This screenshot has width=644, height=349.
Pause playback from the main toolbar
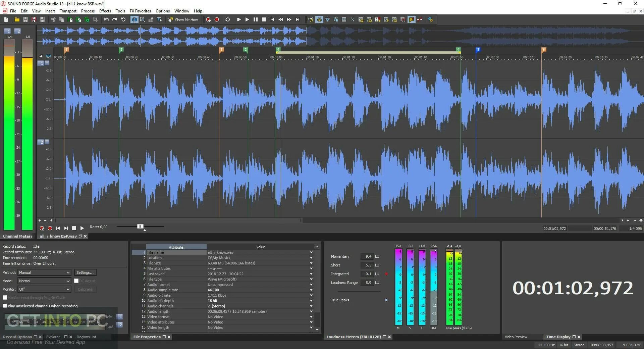(256, 19)
